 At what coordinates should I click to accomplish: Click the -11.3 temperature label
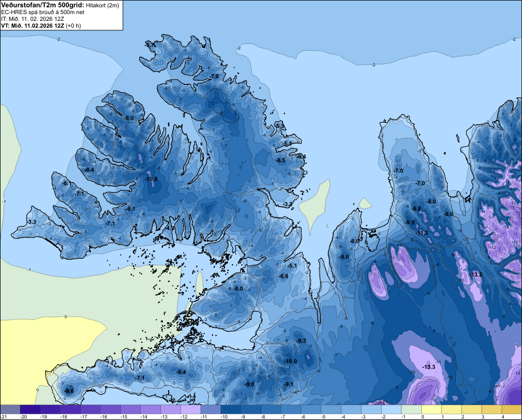pos(422,233)
